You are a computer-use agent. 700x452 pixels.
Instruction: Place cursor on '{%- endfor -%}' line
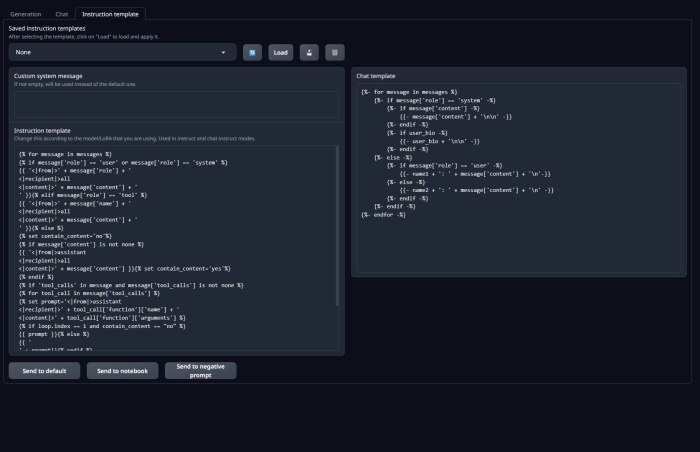tap(385, 214)
